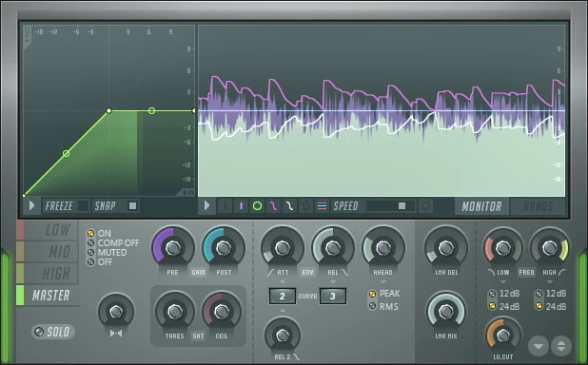Expand the arrow below AHEAD knob
The width and height of the screenshot is (588, 365).
pos(382,281)
